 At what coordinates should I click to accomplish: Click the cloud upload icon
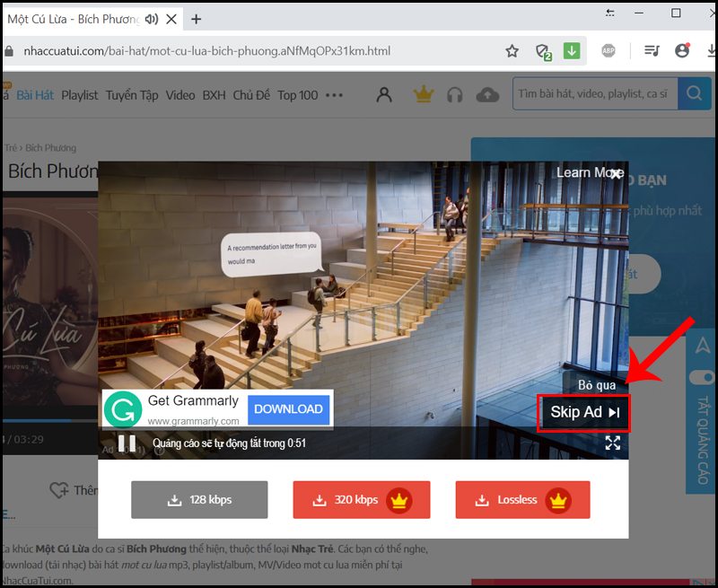pos(487,95)
